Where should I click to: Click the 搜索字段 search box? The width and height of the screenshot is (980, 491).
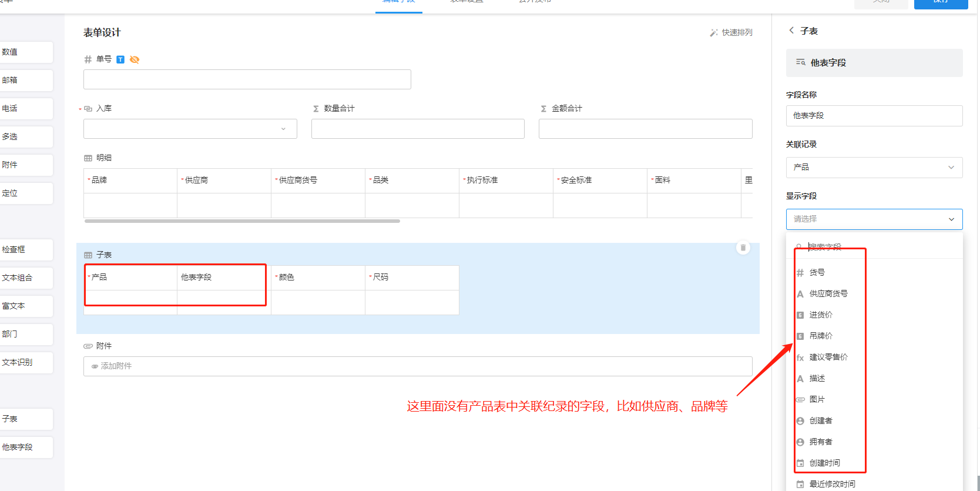pos(875,247)
